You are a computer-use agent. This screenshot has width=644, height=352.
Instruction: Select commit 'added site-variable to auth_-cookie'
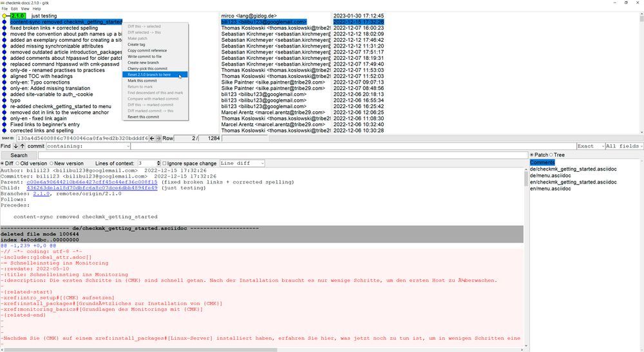[x=53, y=95]
